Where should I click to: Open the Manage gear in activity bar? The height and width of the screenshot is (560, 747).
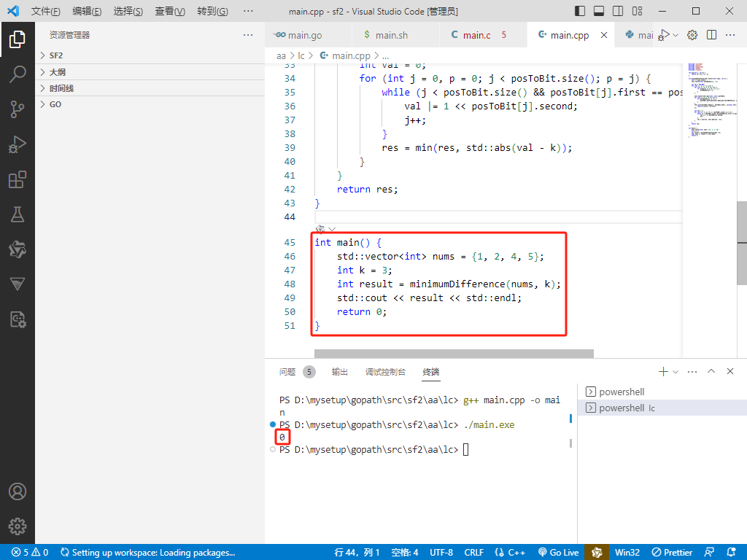(x=18, y=526)
